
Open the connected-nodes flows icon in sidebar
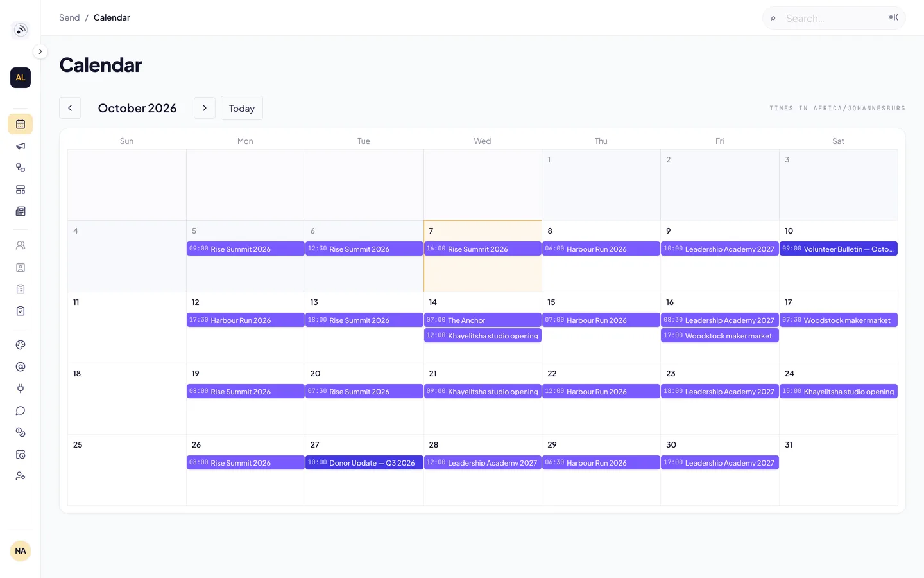pos(21,168)
